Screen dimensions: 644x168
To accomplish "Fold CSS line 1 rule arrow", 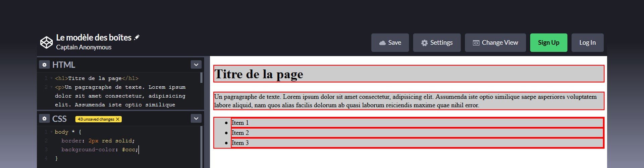I will (51, 132).
